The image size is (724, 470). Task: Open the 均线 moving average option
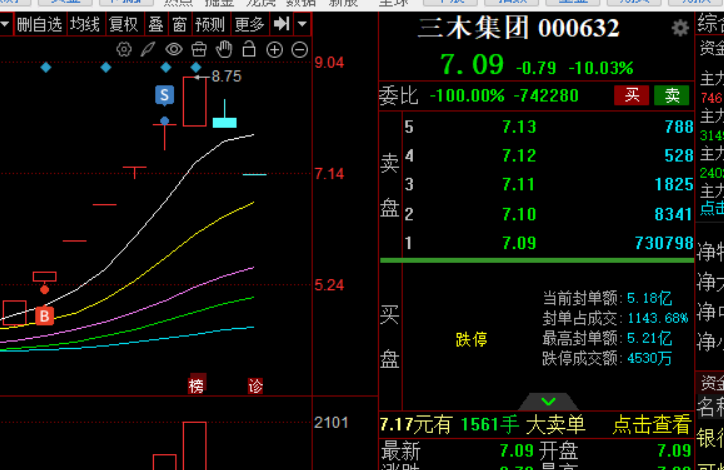84,24
